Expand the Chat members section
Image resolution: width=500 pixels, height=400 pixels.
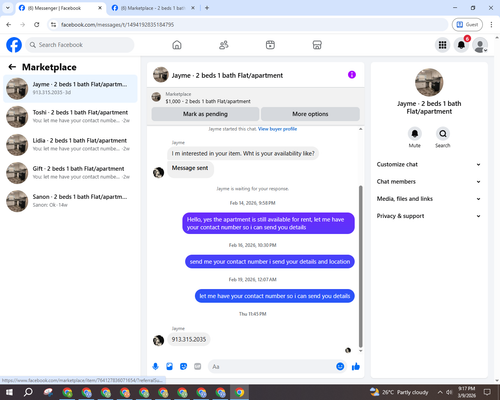pyautogui.click(x=429, y=182)
